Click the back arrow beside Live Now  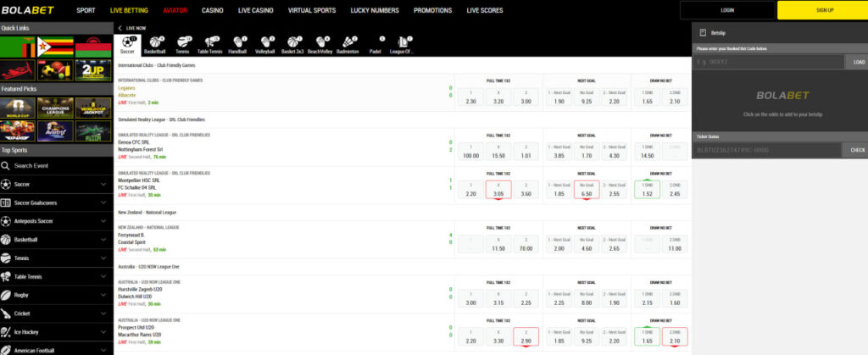pos(120,28)
